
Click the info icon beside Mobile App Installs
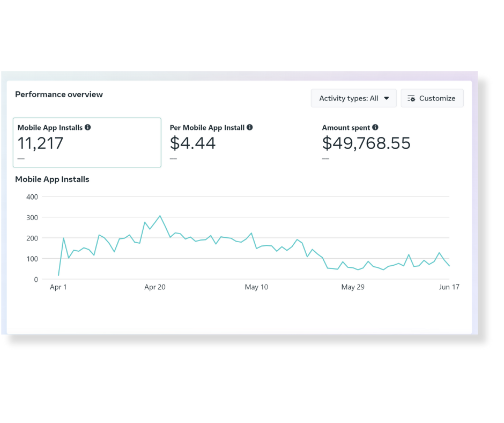click(x=88, y=127)
